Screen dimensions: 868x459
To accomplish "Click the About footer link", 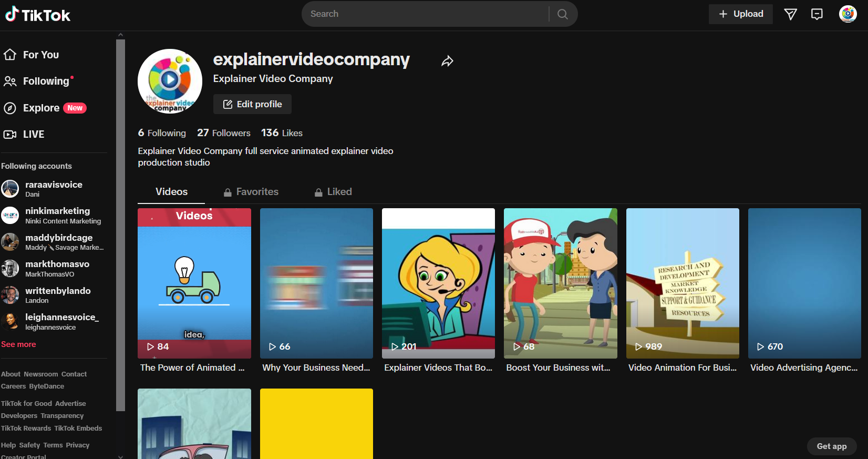I will pyautogui.click(x=11, y=374).
